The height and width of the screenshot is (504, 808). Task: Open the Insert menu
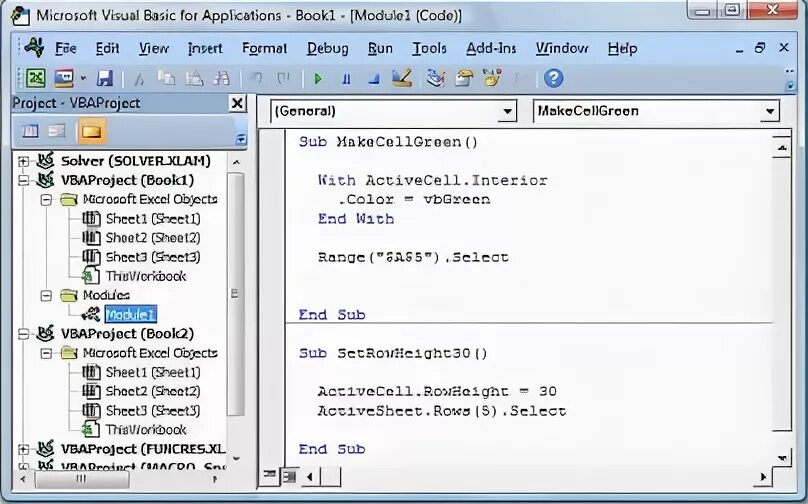click(x=205, y=48)
